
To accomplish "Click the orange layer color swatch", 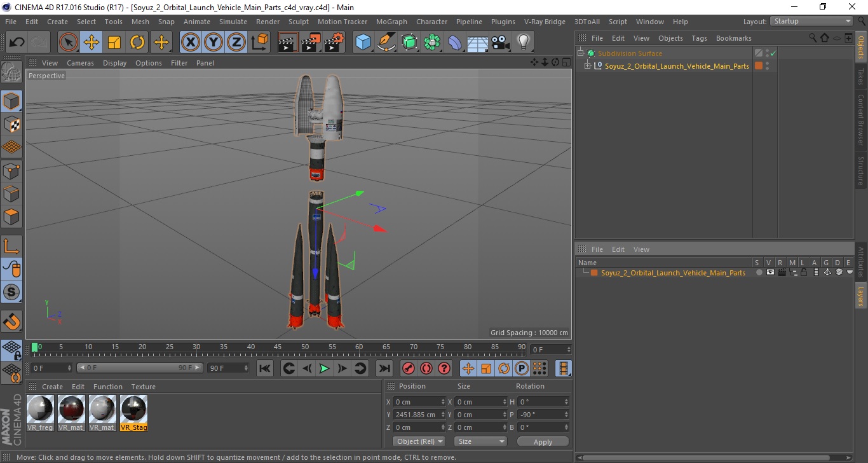I will tap(594, 273).
